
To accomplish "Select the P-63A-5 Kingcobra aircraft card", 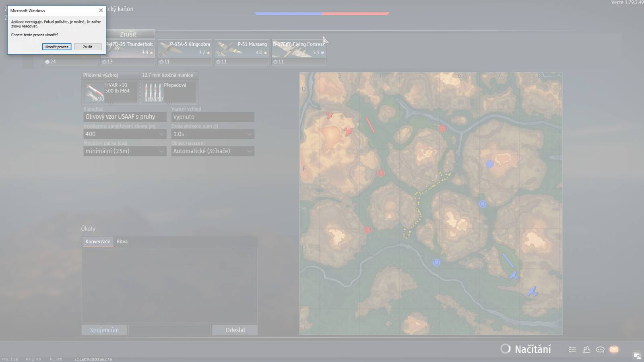I will (x=185, y=48).
